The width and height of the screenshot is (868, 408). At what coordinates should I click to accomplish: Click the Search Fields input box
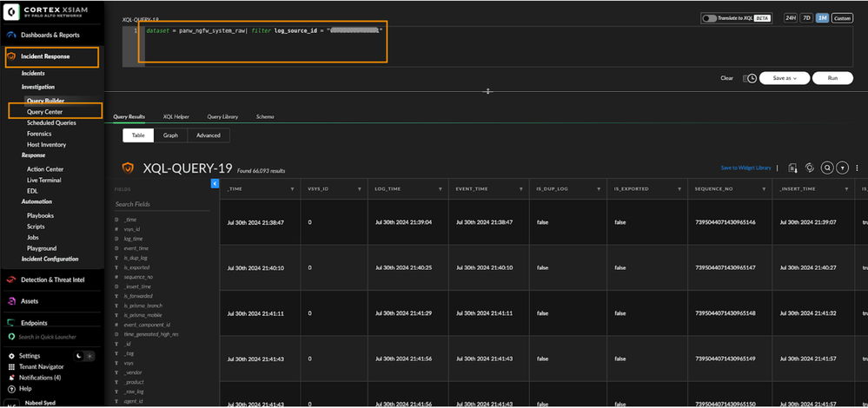click(161, 204)
